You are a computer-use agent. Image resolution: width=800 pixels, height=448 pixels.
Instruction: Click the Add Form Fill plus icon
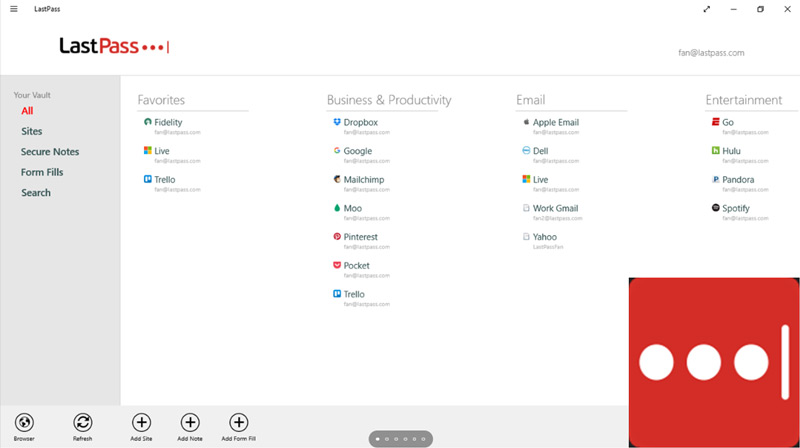[238, 422]
